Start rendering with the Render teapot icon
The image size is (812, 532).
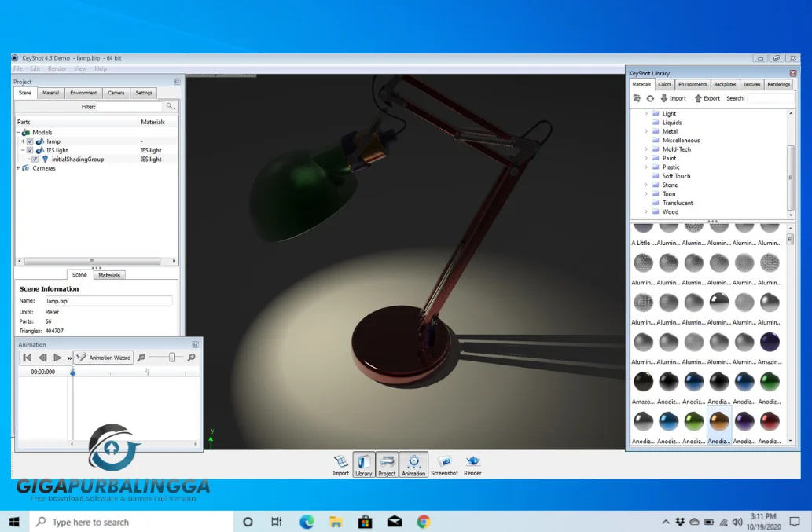pyautogui.click(x=472, y=463)
